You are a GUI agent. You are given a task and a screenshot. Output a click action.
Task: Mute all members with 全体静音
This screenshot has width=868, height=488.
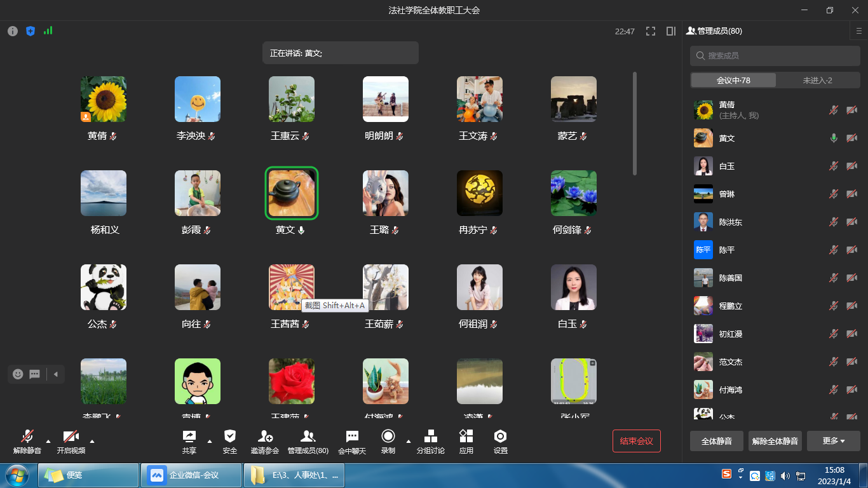716,440
